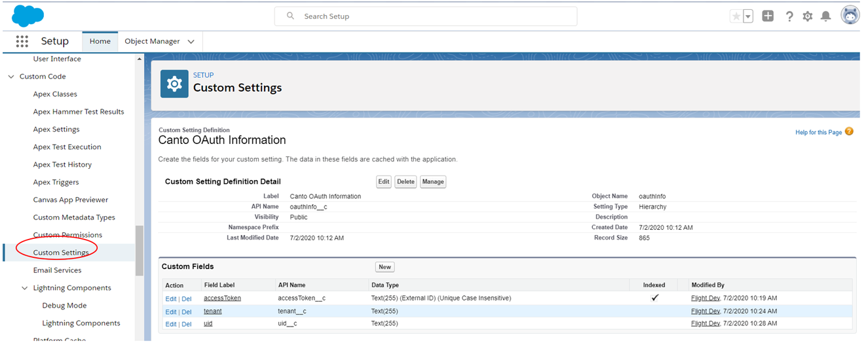Screen dimensions: 868x343
Task: Open Apex Triggers in the sidebar
Action: pos(56,183)
